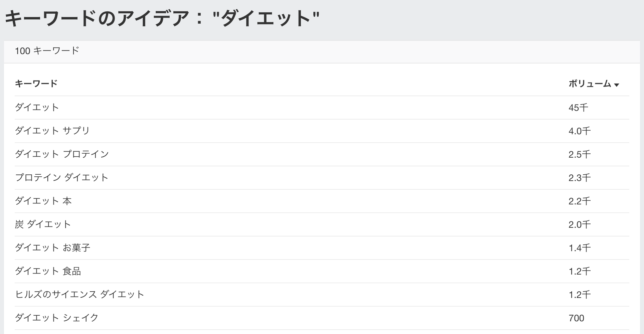
Task: Click the 100 キーワード count label
Action: point(47,51)
